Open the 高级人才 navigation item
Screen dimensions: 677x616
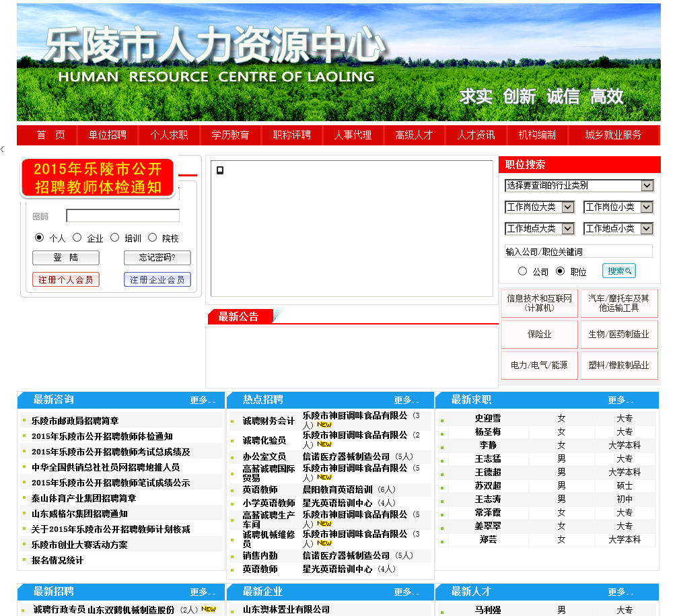(x=415, y=135)
